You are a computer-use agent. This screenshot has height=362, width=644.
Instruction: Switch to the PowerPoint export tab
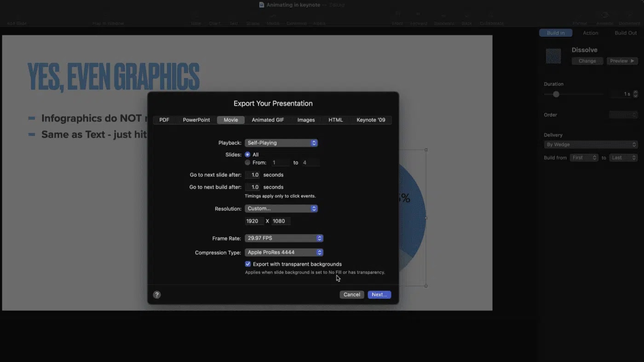coord(196,120)
